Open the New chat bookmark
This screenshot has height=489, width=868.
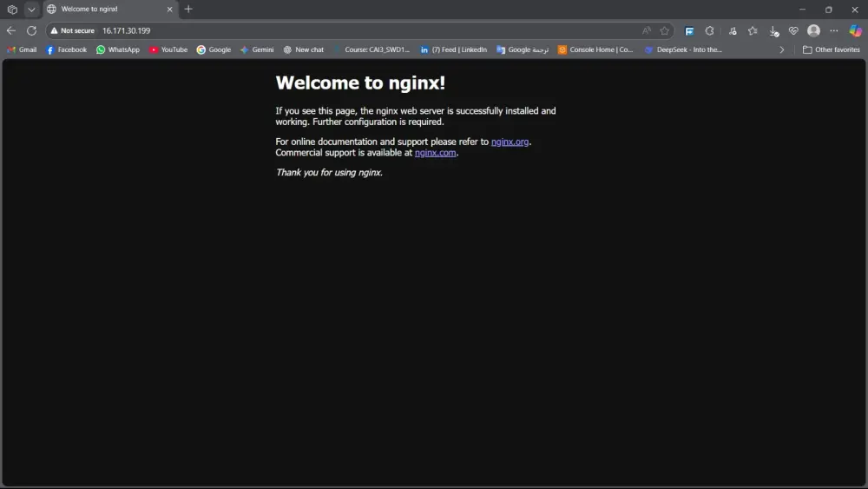click(303, 50)
